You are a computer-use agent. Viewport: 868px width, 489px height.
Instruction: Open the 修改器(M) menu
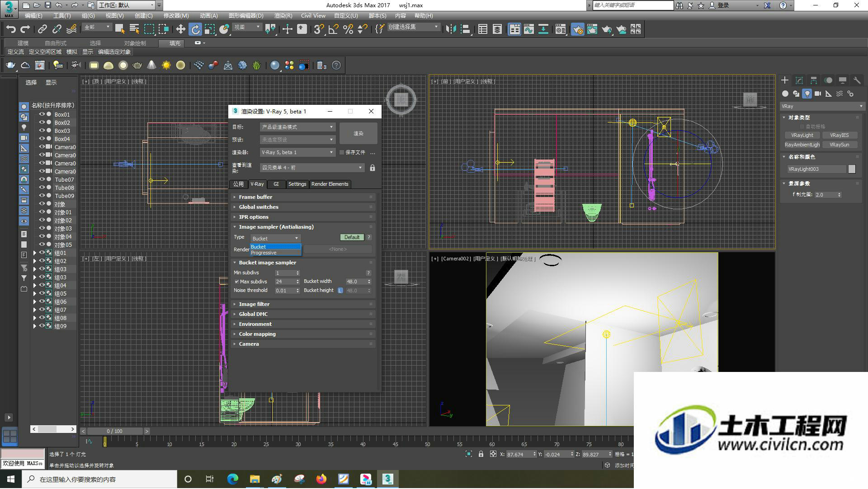tap(176, 15)
